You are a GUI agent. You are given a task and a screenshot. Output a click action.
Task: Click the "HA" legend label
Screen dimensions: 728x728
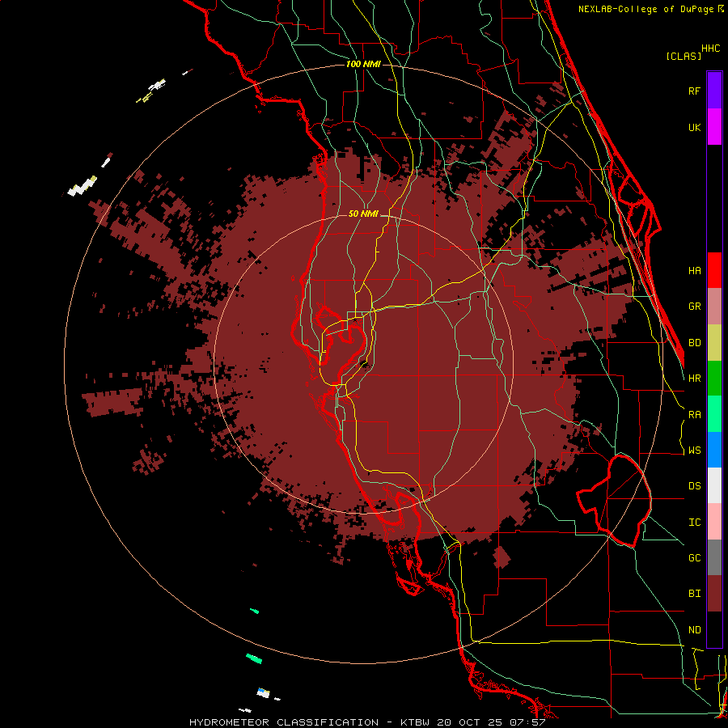(x=694, y=270)
